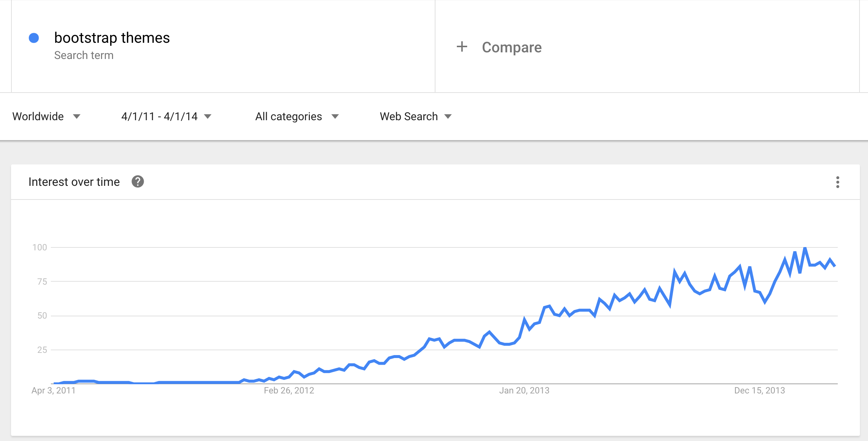The height and width of the screenshot is (441, 868).
Task: Click the "Compare" text label
Action: point(511,47)
